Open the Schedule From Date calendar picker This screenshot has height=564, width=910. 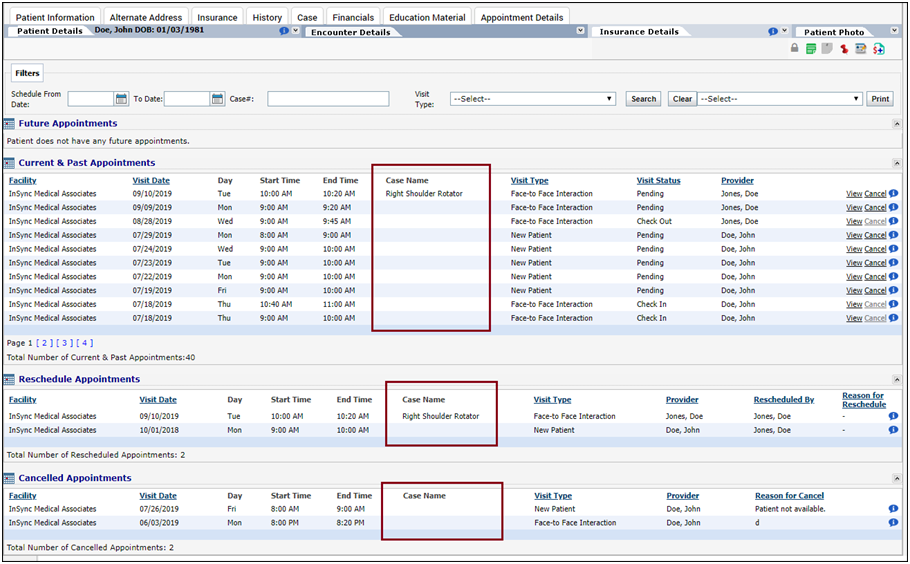pos(122,99)
